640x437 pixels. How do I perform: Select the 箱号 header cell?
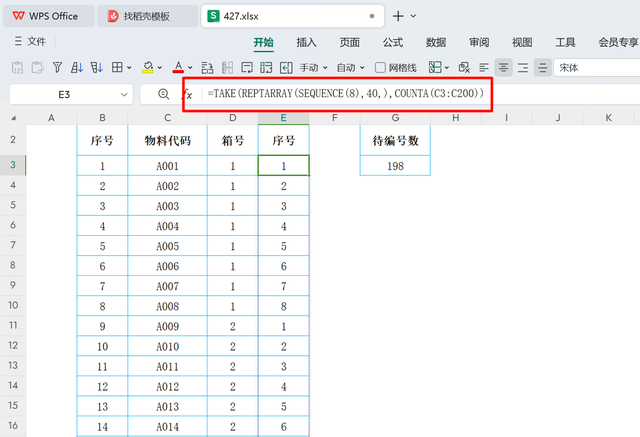[x=233, y=140]
